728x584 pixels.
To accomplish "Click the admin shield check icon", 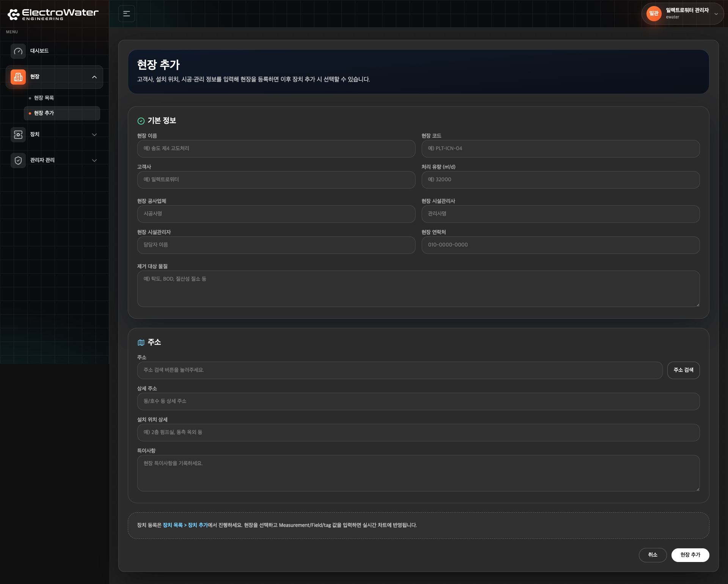I will coord(18,161).
